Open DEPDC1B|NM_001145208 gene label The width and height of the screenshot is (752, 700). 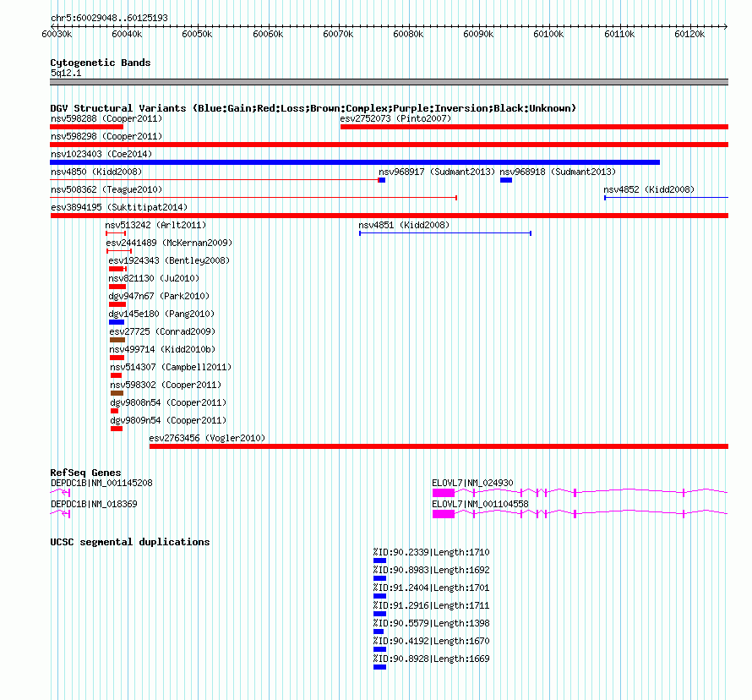point(101,483)
